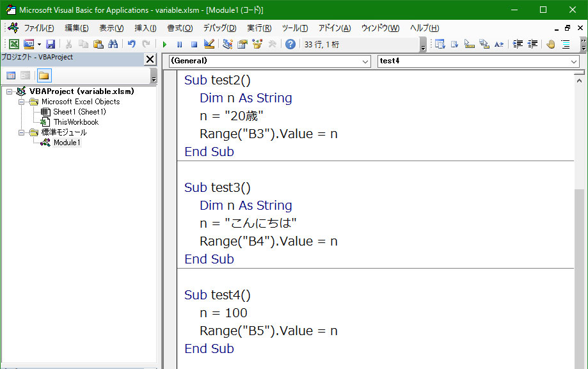
Task: Open the ヘルプ(H) menu
Action: [x=424, y=28]
